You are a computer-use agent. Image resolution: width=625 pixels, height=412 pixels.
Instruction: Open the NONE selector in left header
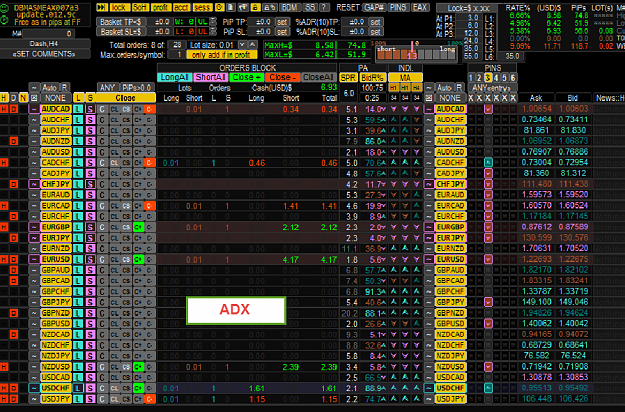pos(55,98)
